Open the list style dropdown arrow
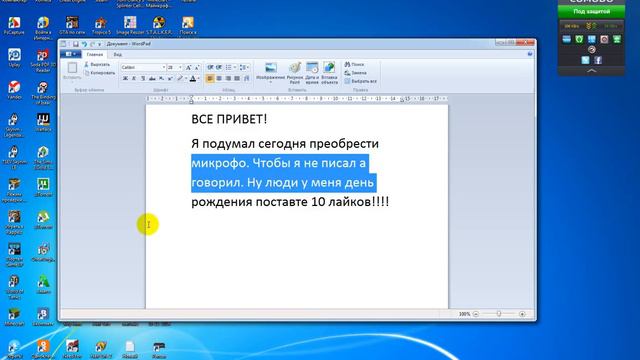640x360 pixels. tap(235, 67)
